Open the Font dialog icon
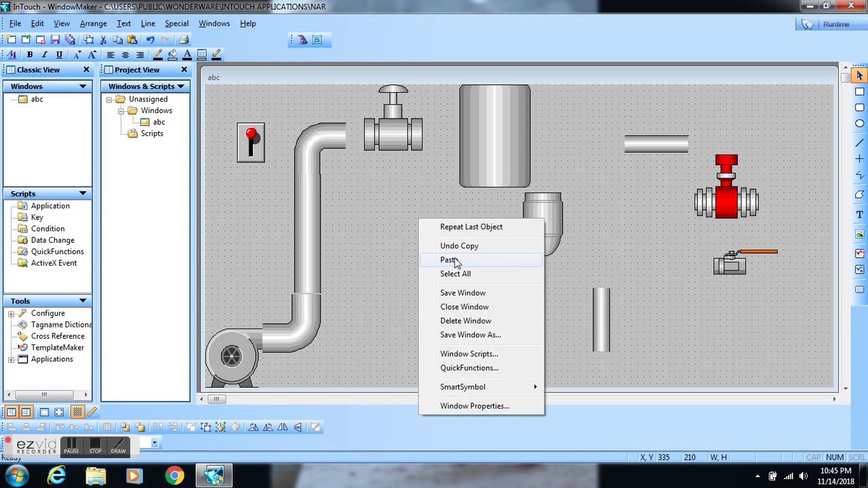 12,55
